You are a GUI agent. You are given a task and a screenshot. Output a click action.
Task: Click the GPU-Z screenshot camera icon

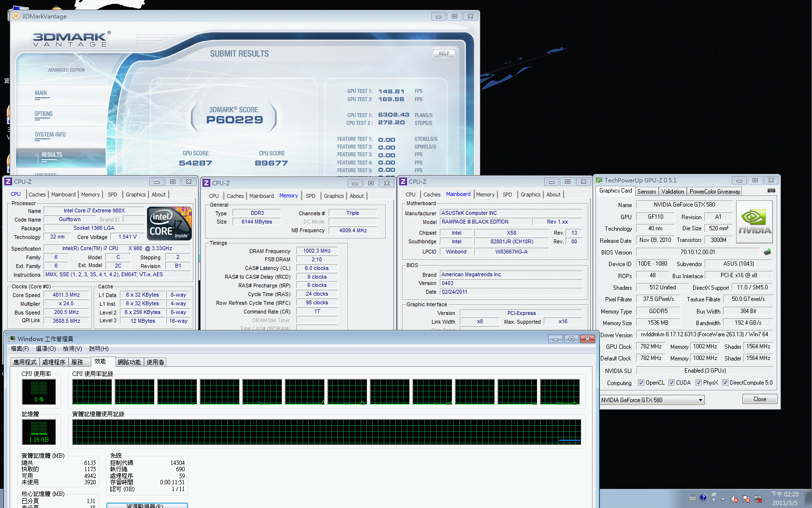771,191
